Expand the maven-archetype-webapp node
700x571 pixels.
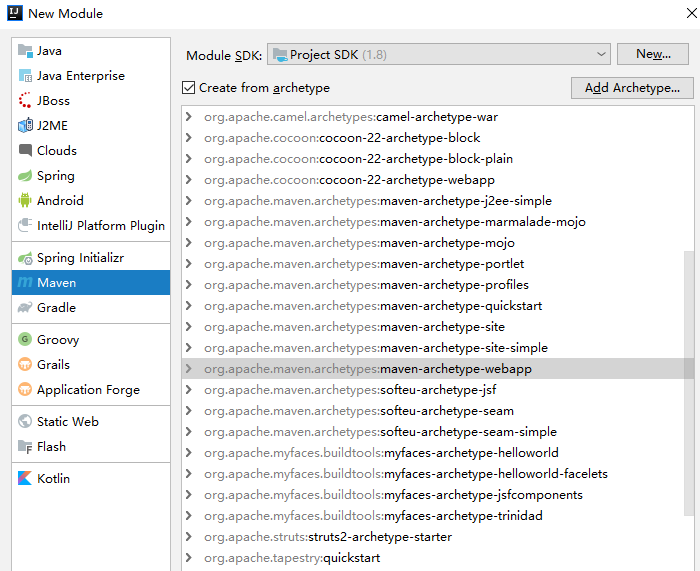189,369
